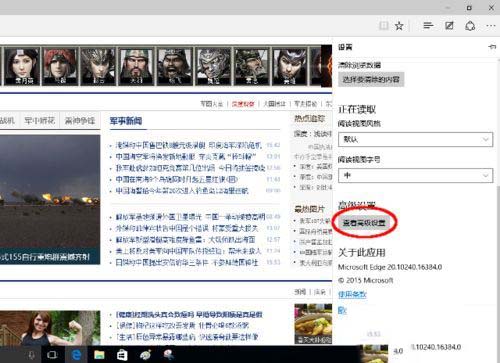Open the red highlighted link in top navigation
Screen dimensions: 500x363
point(243,104)
